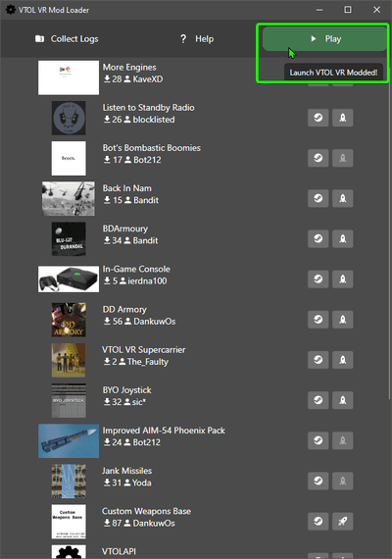Viewport: 392px width, 559px height.
Task: Select the More Engines mod thumbnail
Action: 69,77
